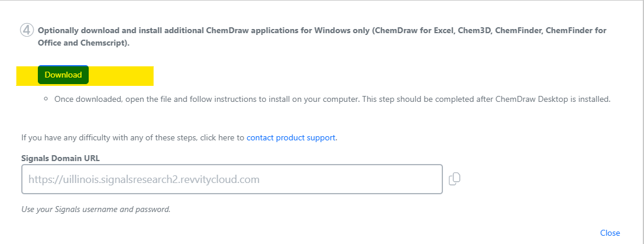Click the 'Once downloaded, open the file' instruction text
The width and height of the screenshot is (644, 244).
[x=332, y=99]
